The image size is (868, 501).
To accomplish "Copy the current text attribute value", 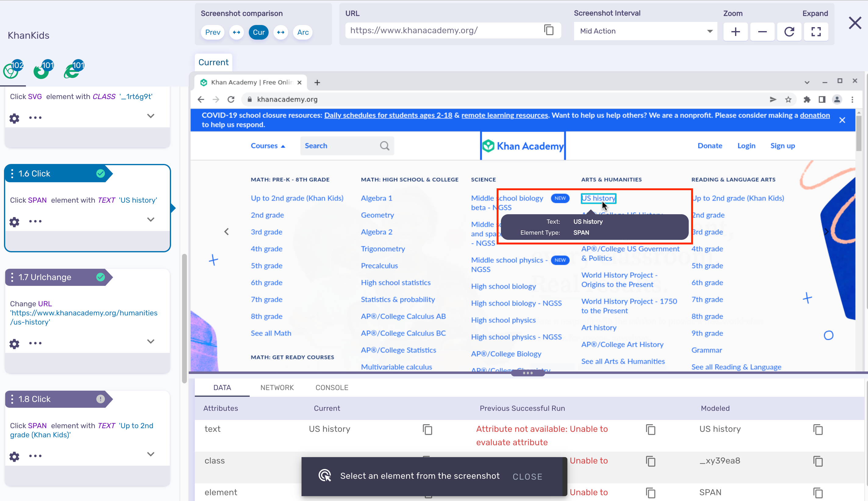I will coord(427,429).
